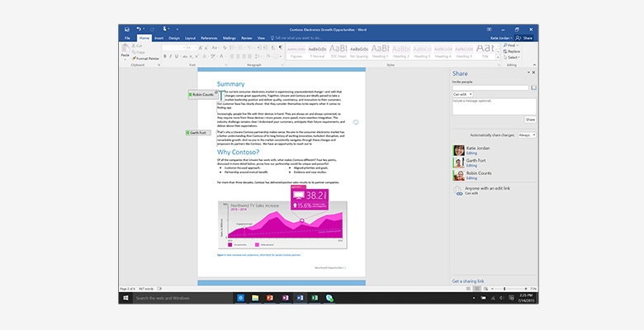The width and height of the screenshot is (644, 330).
Task: Shrink the font size
Action: tap(206, 48)
